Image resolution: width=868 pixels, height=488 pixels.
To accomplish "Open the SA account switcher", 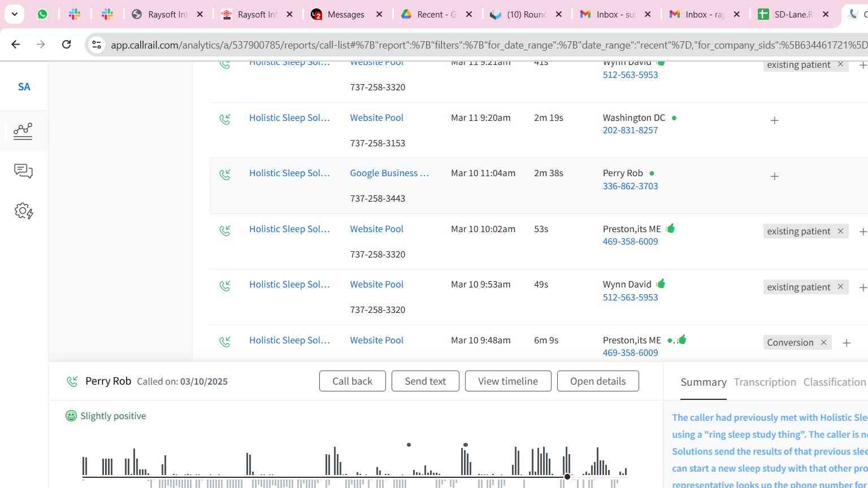I will [x=24, y=87].
